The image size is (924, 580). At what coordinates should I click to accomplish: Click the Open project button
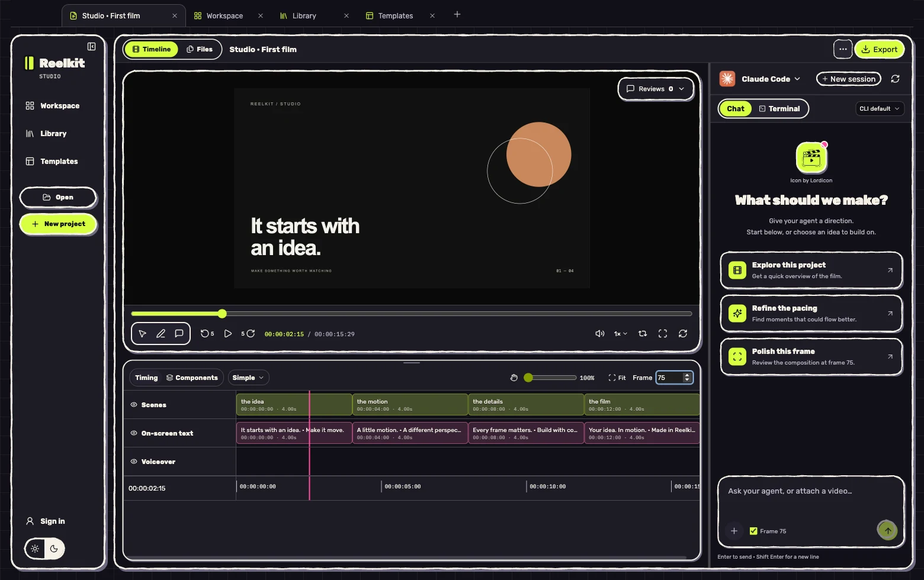(x=58, y=197)
